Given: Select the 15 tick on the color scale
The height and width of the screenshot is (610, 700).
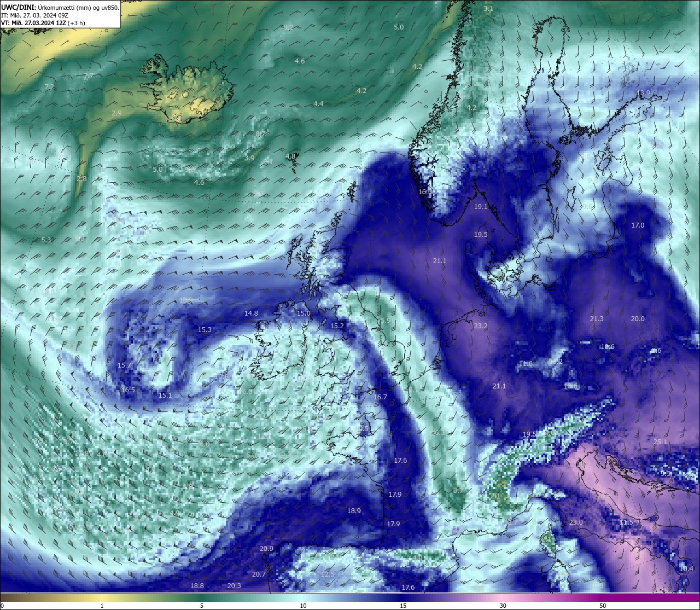Looking at the screenshot, I should (x=403, y=606).
